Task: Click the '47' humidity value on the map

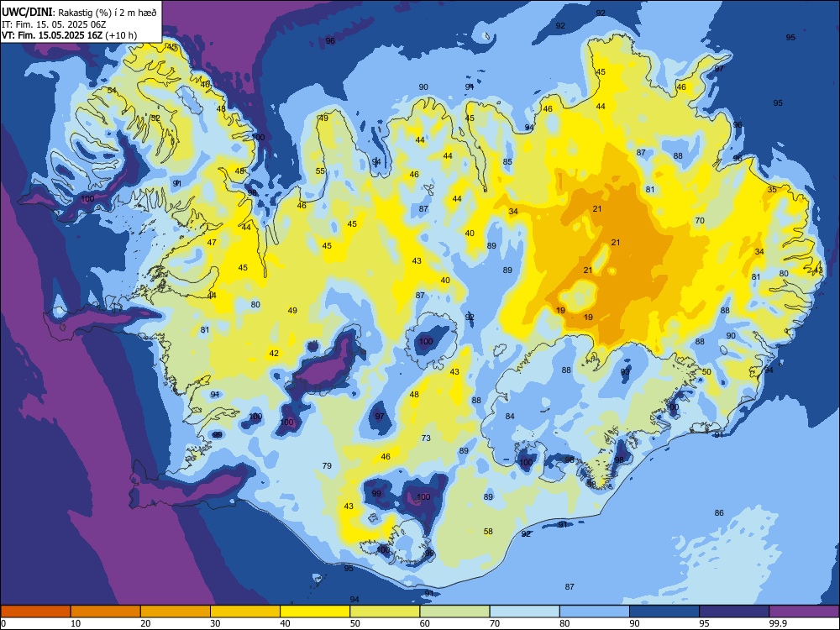Action: pyautogui.click(x=213, y=243)
